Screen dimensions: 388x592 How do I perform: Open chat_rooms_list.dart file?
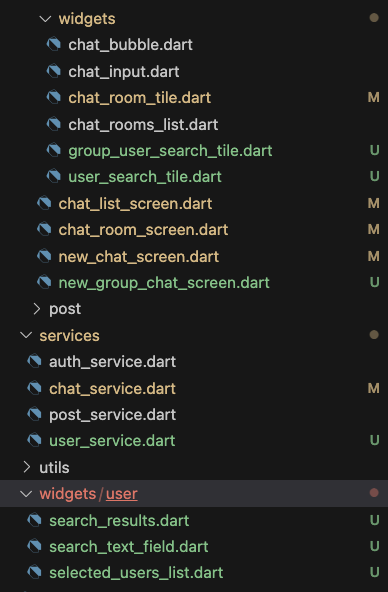click(x=143, y=124)
